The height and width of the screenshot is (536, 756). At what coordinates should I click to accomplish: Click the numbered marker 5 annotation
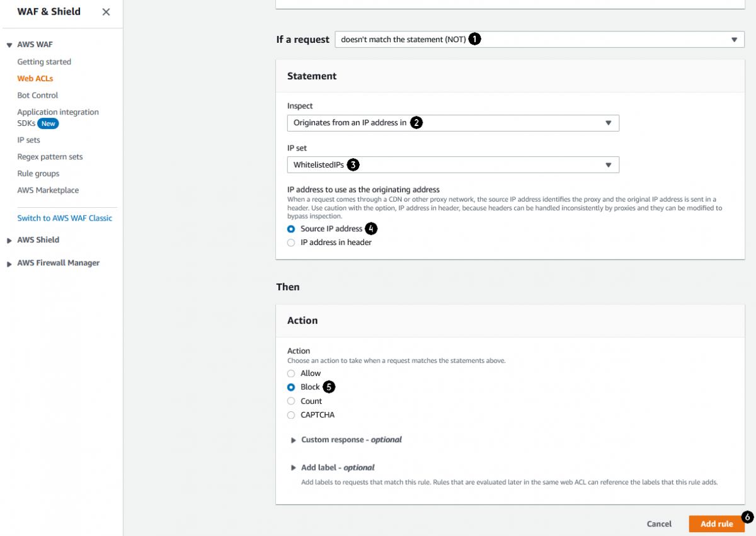coord(329,387)
